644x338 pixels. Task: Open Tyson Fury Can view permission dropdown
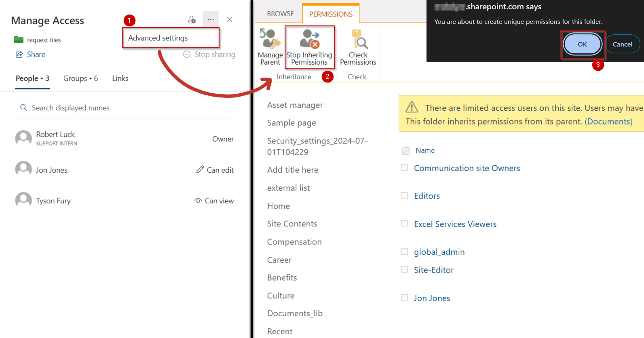click(214, 201)
